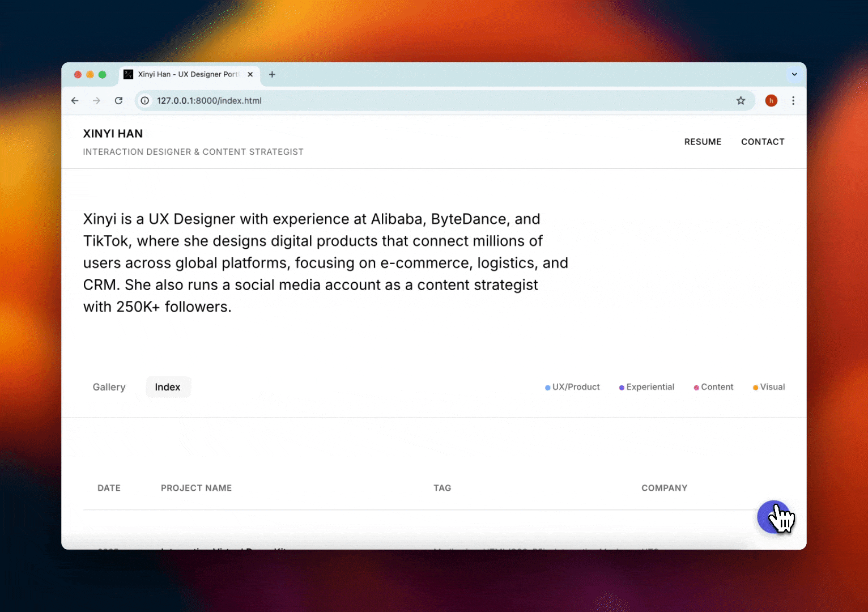Filter by UX/Product category

(572, 387)
